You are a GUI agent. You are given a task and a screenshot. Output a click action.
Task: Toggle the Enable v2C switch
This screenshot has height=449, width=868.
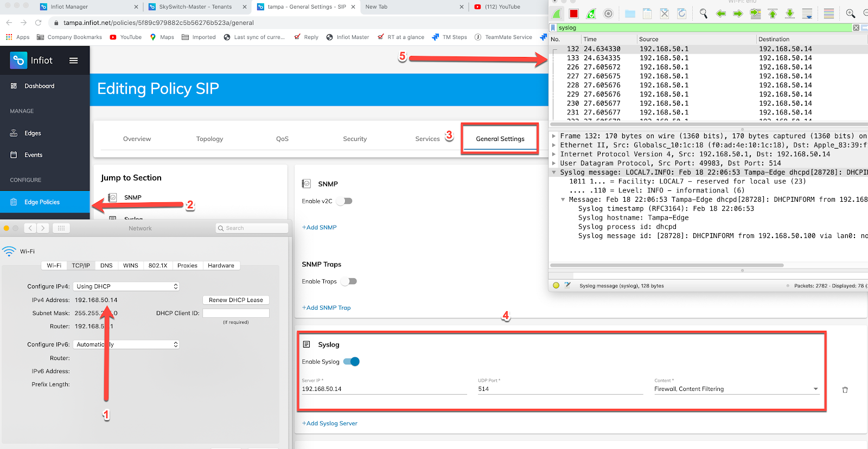click(x=344, y=201)
